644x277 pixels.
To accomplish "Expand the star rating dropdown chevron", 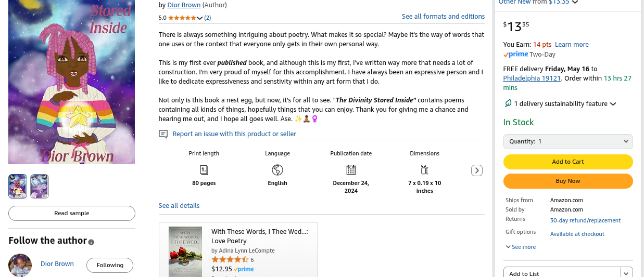I will (200, 18).
